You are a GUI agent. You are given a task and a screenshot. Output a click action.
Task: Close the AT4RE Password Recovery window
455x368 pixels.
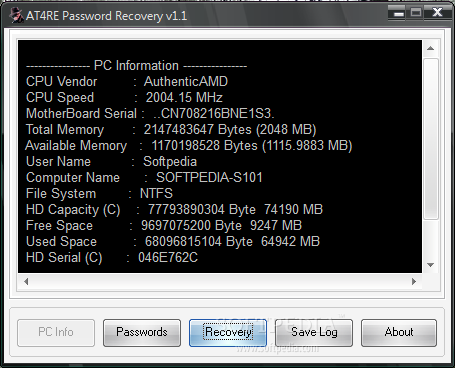click(x=437, y=14)
